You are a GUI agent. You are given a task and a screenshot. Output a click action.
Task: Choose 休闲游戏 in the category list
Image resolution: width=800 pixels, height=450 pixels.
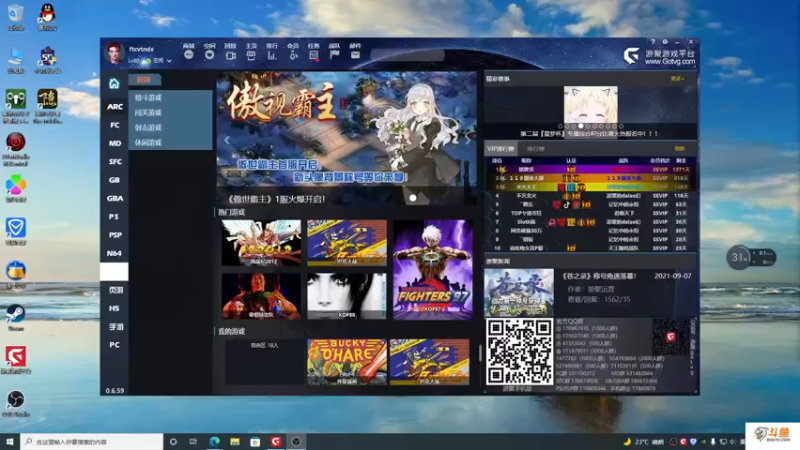tap(148, 143)
